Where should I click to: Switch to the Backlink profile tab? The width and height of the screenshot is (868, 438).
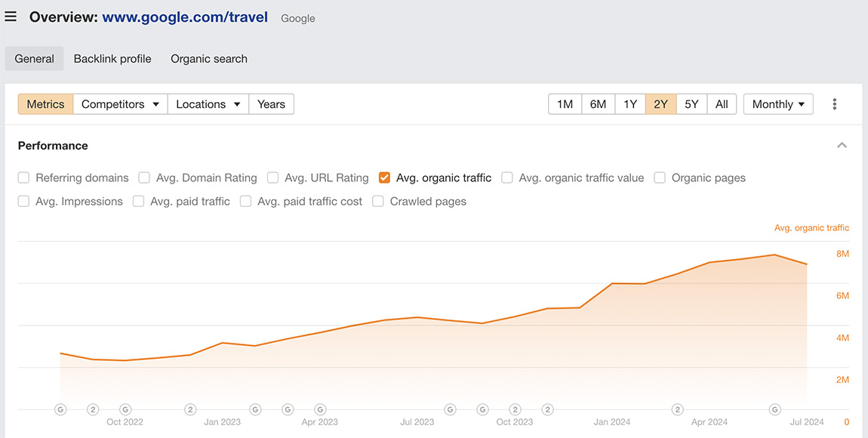click(x=112, y=59)
